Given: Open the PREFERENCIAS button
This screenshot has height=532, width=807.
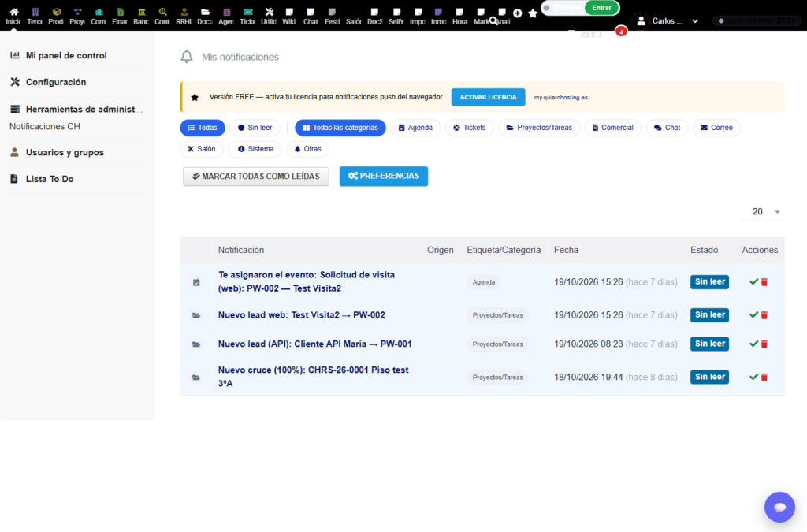Looking at the screenshot, I should pyautogui.click(x=384, y=176).
